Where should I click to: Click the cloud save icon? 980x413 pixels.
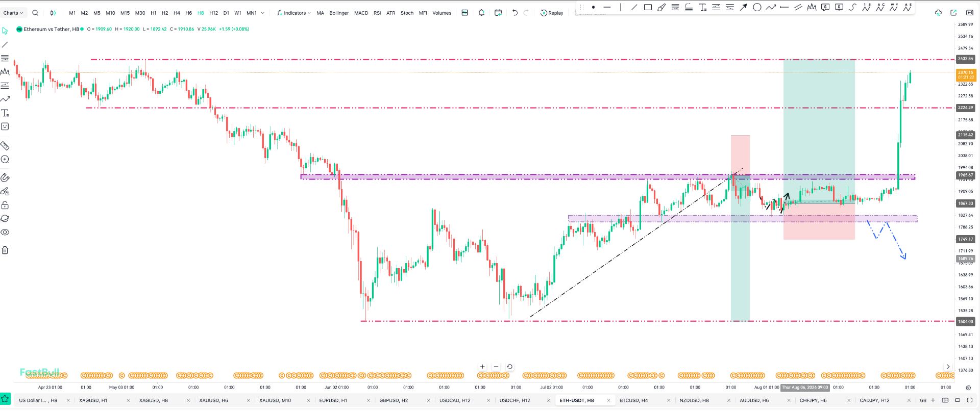938,13
